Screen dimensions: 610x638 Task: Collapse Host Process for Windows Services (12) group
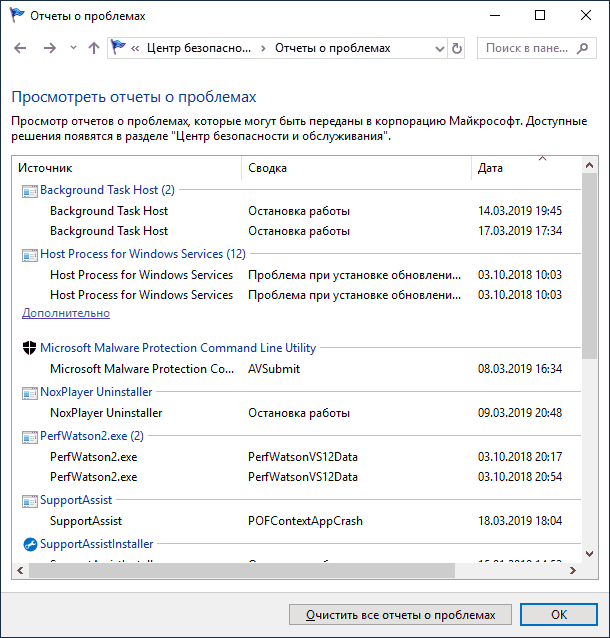(143, 254)
